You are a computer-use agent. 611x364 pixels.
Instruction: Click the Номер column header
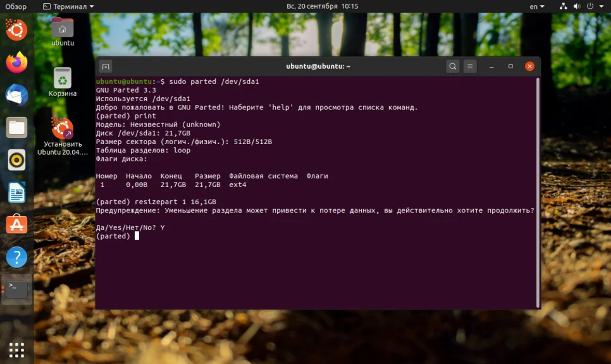(106, 176)
